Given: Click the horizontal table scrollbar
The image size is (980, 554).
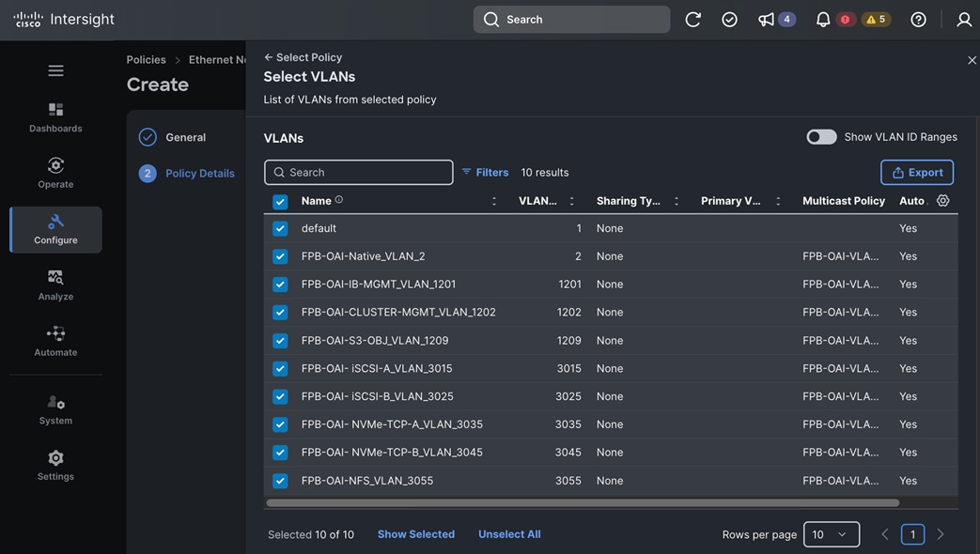Looking at the screenshot, I should tap(583, 502).
